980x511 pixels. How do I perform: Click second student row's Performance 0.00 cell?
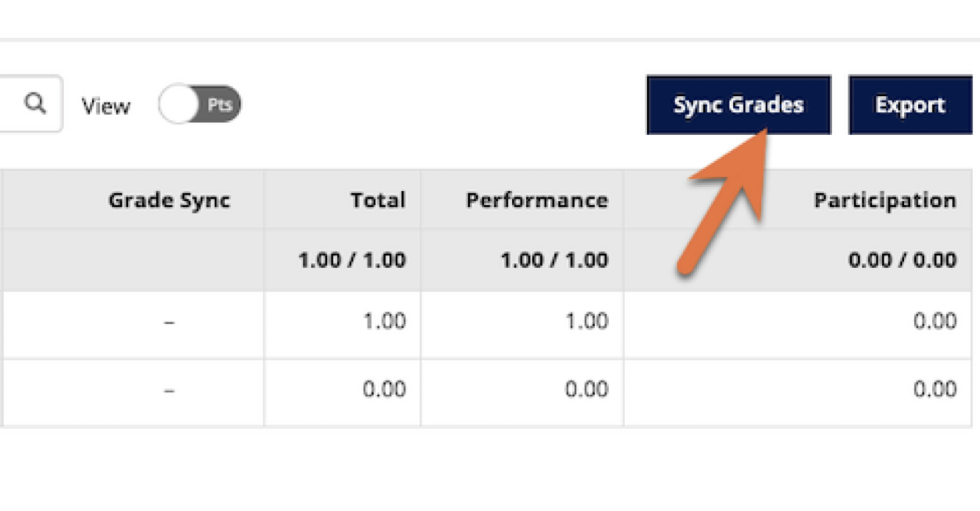click(x=586, y=389)
